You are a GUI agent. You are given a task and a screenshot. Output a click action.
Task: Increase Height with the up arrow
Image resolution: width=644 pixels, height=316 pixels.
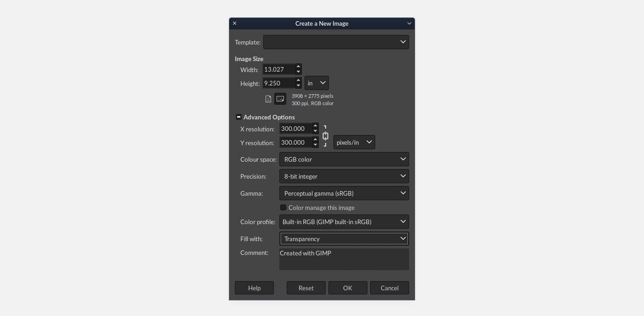click(x=299, y=80)
